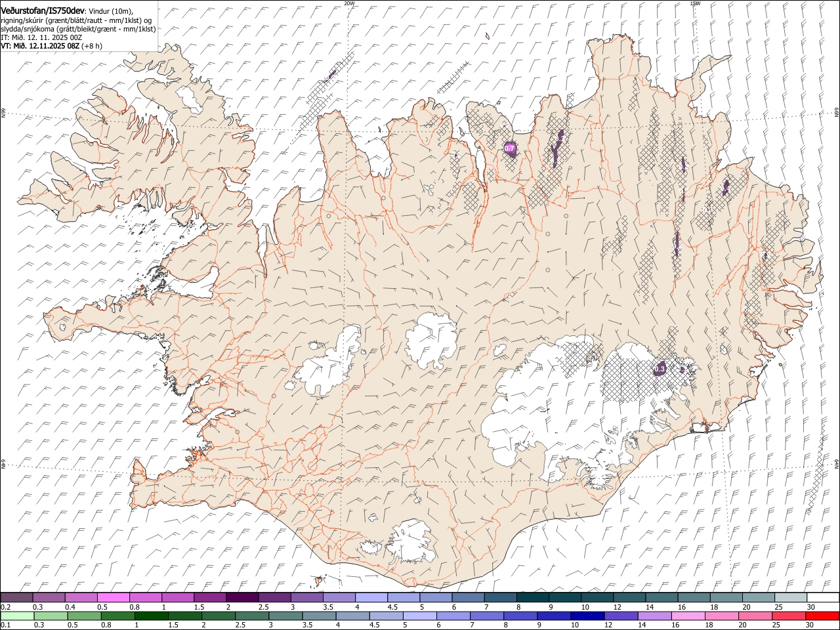Click the '3.5' label in the bottom legend row
The image size is (840, 630).
point(307,625)
